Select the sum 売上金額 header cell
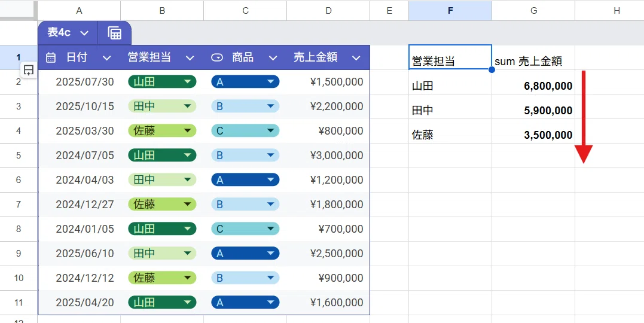 pos(533,57)
